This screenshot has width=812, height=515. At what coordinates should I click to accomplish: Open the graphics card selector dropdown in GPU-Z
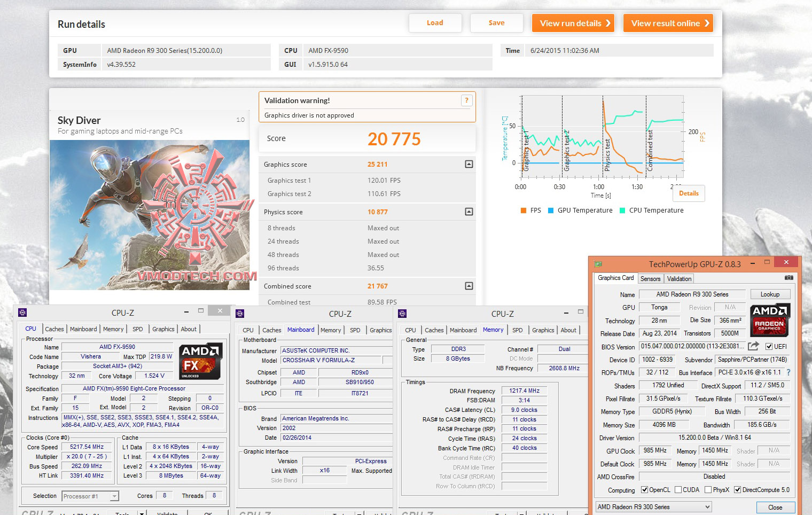(x=654, y=507)
